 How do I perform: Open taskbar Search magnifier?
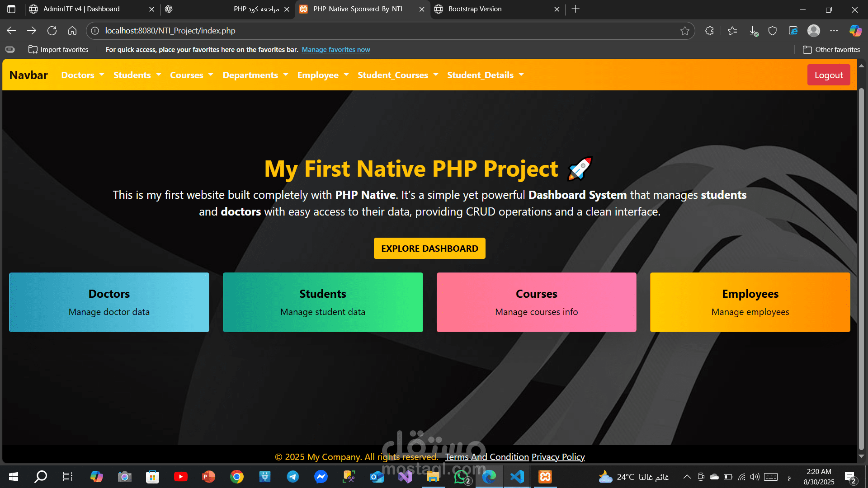pyautogui.click(x=41, y=477)
